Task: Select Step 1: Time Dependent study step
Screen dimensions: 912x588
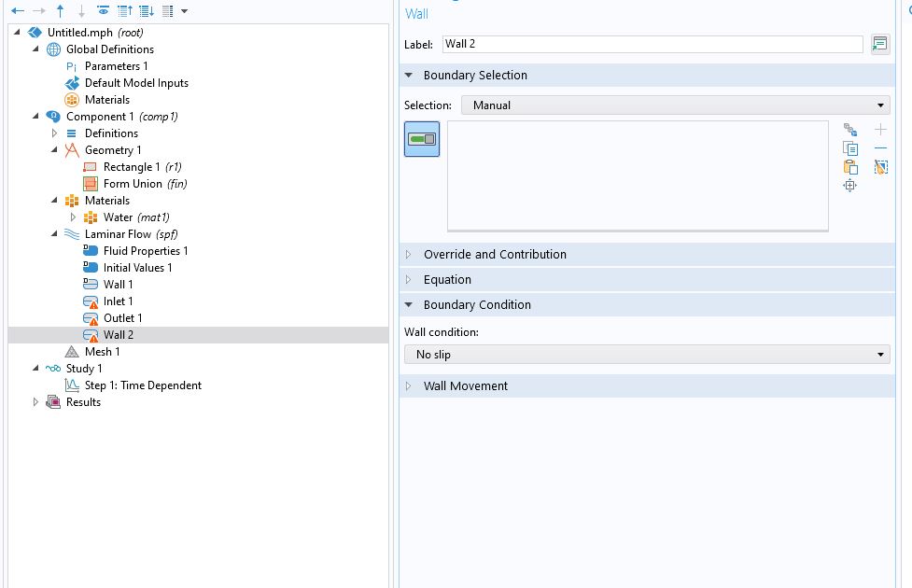Action: click(142, 385)
